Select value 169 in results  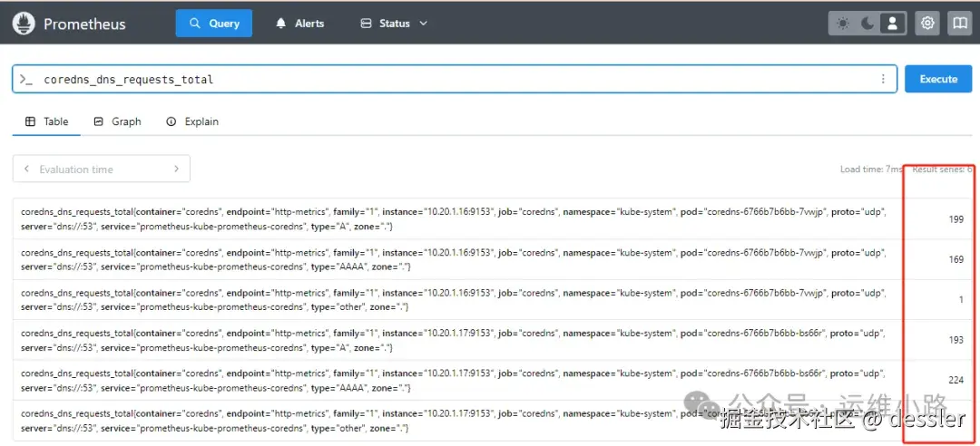[x=955, y=259]
